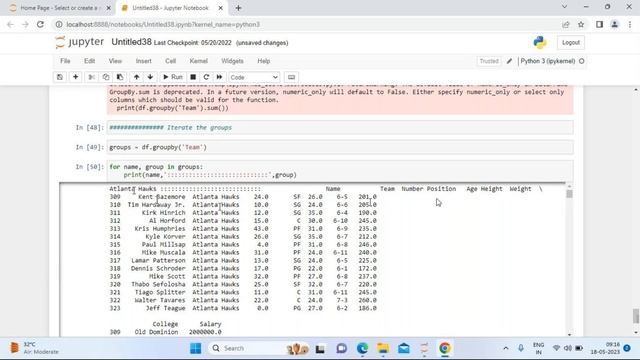This screenshot has width=640, height=360.
Task: Click output row 'Jeff Teague'
Action: [x=243, y=308]
